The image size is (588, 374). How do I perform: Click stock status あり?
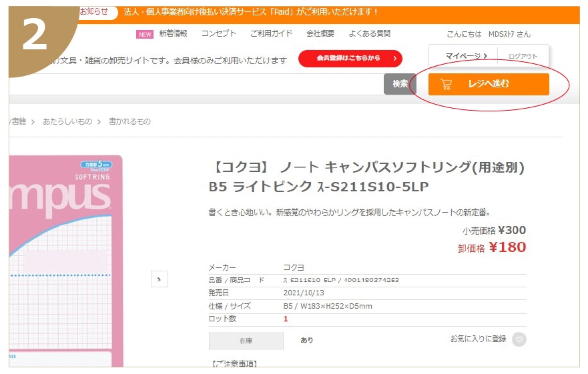[x=307, y=340]
